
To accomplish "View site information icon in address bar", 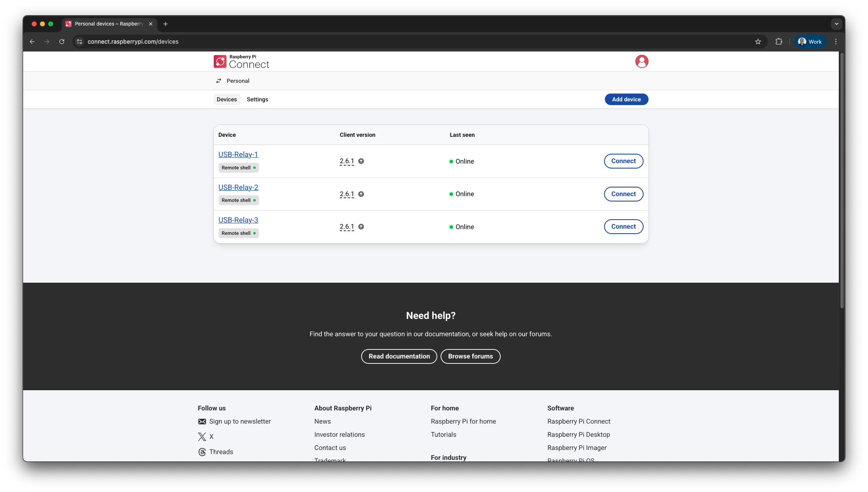I will click(79, 42).
